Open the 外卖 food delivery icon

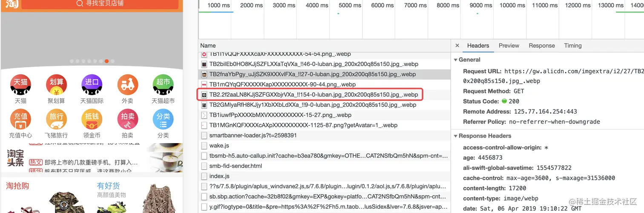coord(127,85)
